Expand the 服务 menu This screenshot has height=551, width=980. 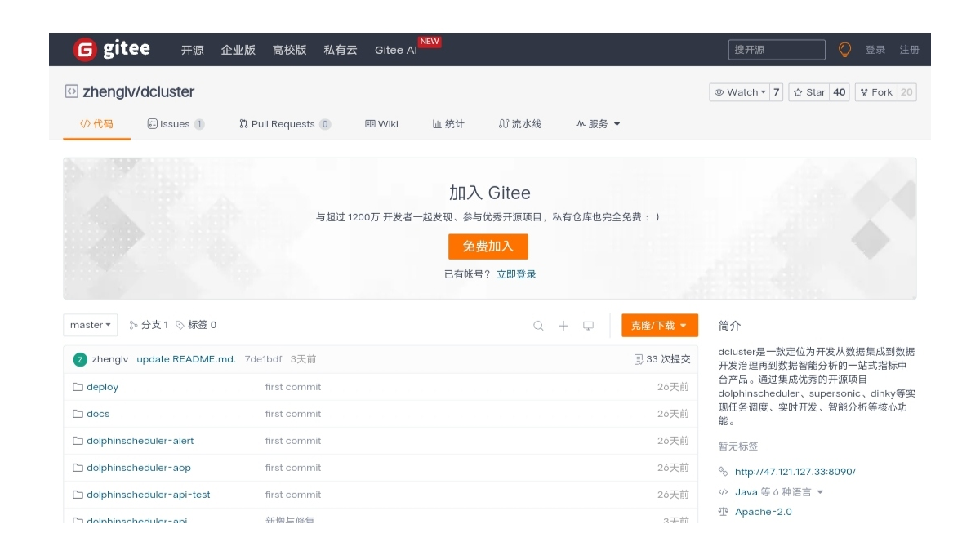[598, 124]
